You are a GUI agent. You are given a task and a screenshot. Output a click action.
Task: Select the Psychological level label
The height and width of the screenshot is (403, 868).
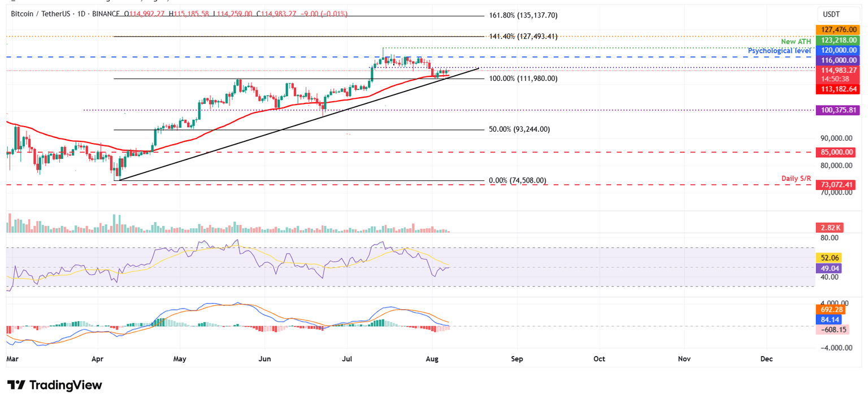tap(780, 50)
